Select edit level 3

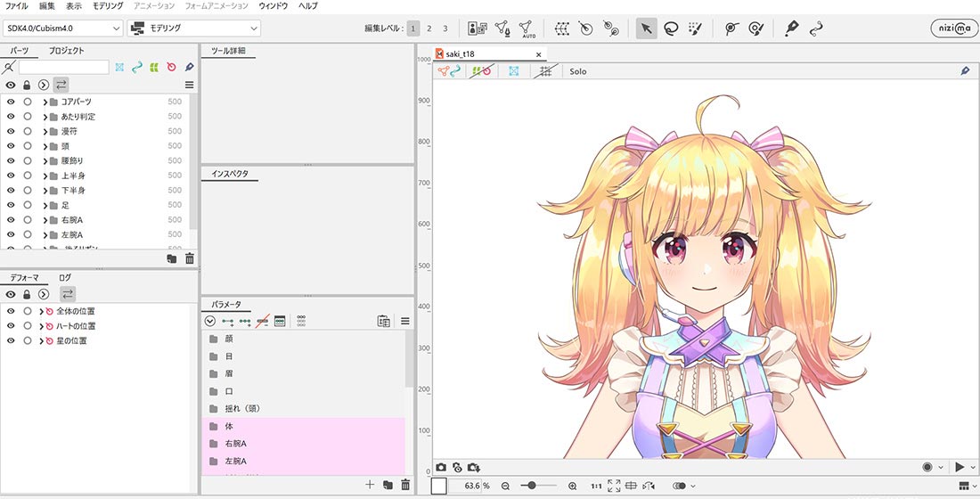click(445, 29)
